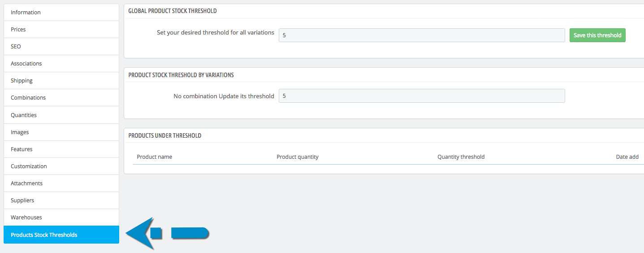Select the Products Stock Thresholds tab
Image resolution: width=644 pixels, height=253 pixels.
(x=44, y=235)
